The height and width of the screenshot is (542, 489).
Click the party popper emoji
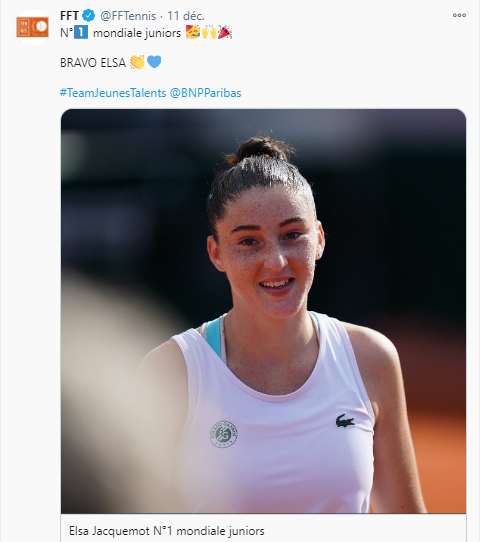pyautogui.click(x=225, y=32)
